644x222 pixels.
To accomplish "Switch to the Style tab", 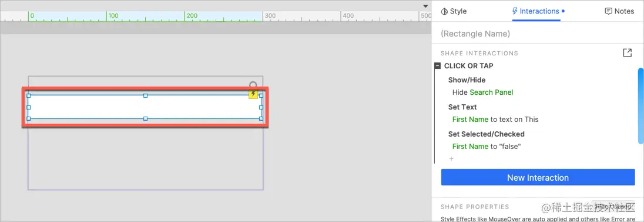I will pyautogui.click(x=454, y=11).
